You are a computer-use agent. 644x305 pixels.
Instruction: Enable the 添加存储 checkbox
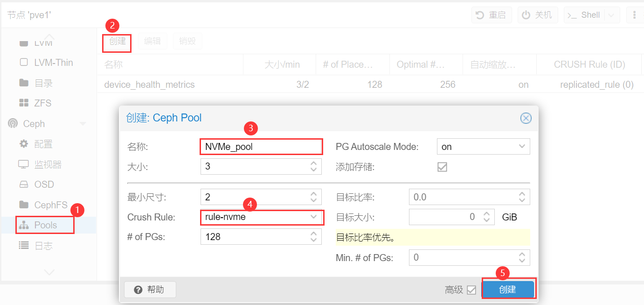[x=442, y=166]
